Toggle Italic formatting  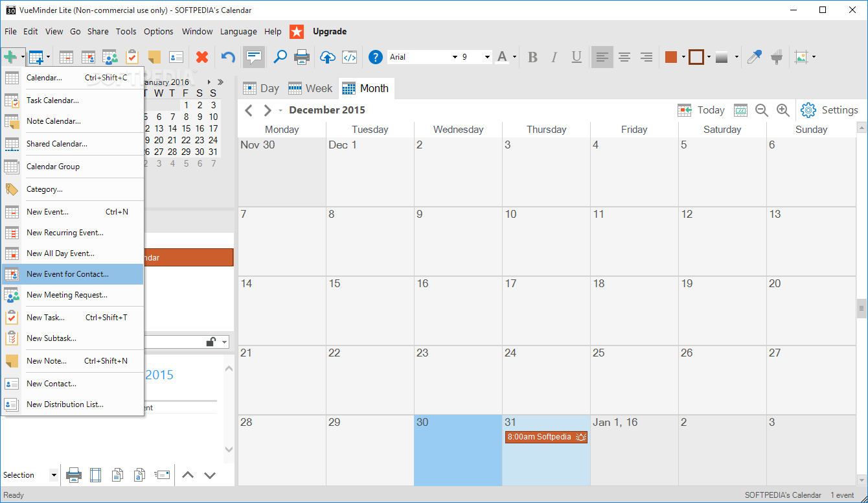554,57
